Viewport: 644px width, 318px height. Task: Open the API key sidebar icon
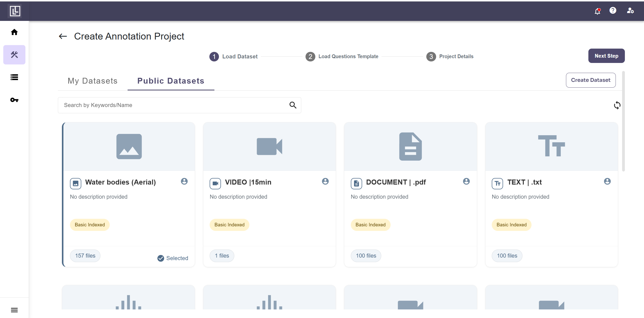(x=14, y=100)
